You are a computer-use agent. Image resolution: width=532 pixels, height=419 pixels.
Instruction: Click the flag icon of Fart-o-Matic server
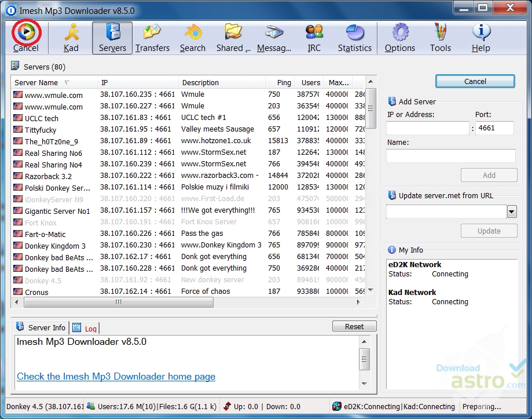[x=18, y=234]
